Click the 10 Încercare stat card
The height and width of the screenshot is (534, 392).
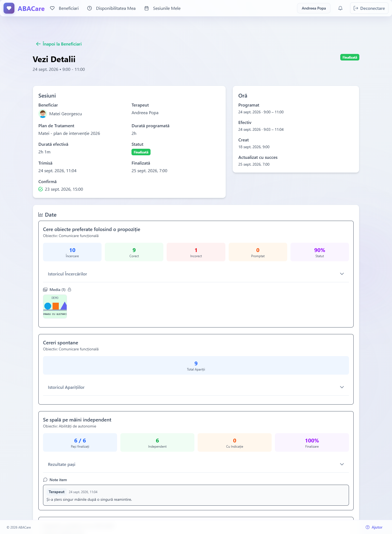point(72,252)
